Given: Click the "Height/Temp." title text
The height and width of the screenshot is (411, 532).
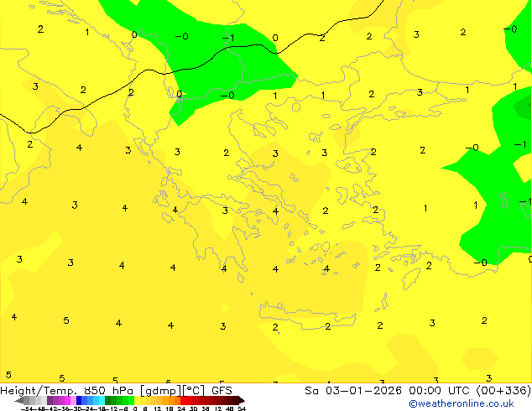Looking at the screenshot, I should tap(38, 391).
